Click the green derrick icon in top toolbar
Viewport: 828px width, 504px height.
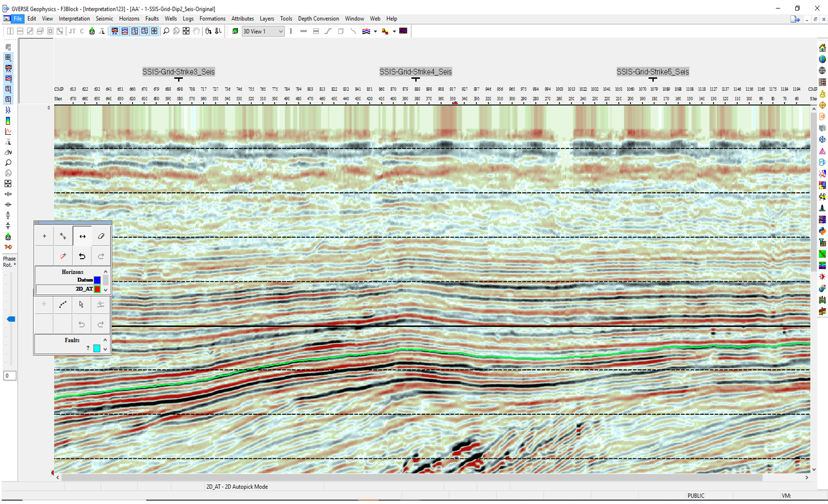[92, 31]
